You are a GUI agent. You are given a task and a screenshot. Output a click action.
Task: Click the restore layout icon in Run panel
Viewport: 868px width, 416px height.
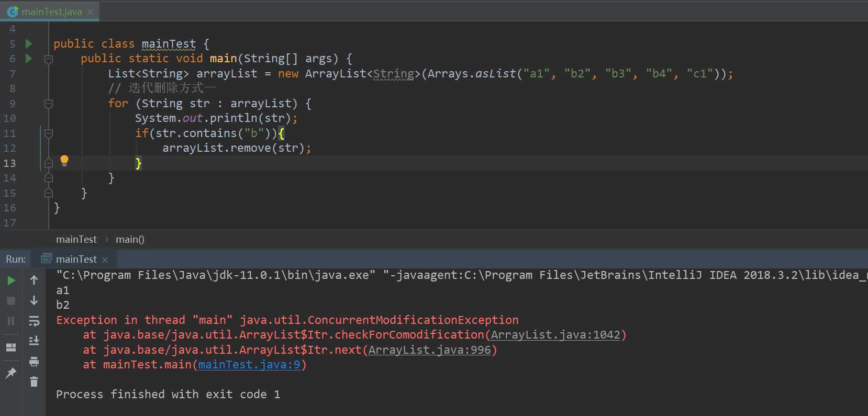pos(11,347)
